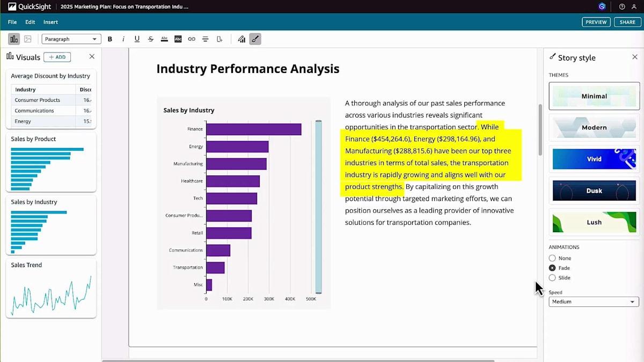This screenshot has width=644, height=362.
Task: Click the Industry Performance Analysis heading
Action: click(248, 69)
